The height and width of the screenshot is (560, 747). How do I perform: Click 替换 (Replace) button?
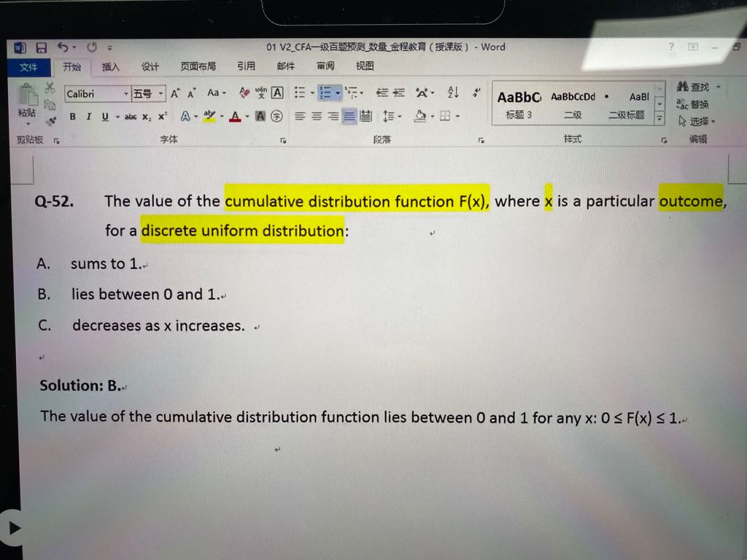click(693, 104)
